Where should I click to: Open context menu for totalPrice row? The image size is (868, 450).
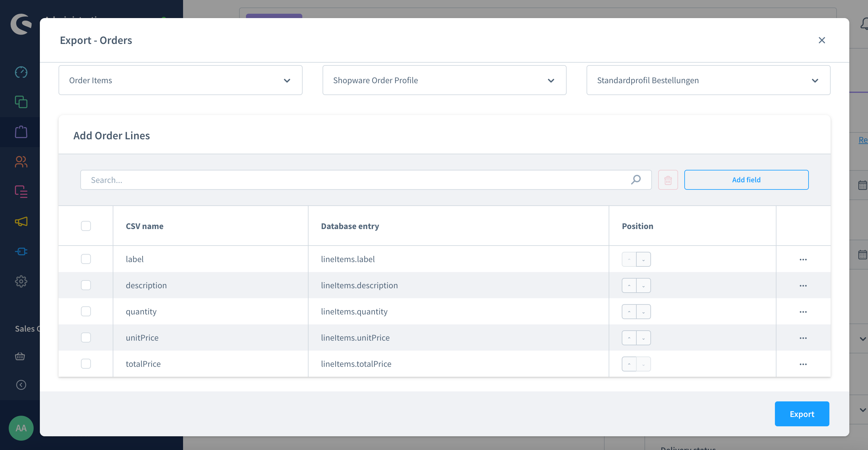coord(803,364)
